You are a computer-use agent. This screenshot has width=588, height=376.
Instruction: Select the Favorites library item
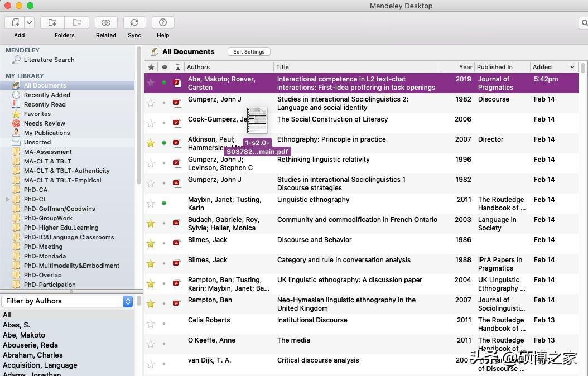pyautogui.click(x=37, y=114)
